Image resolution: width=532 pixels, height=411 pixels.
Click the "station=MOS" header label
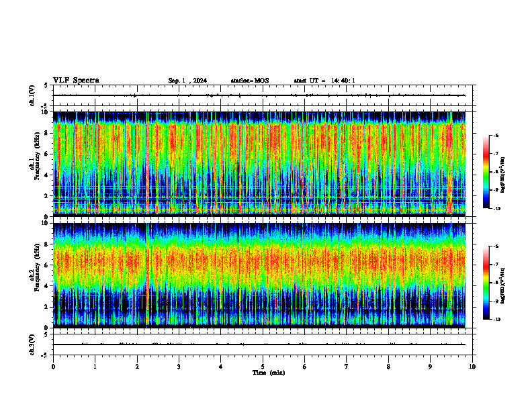point(250,81)
